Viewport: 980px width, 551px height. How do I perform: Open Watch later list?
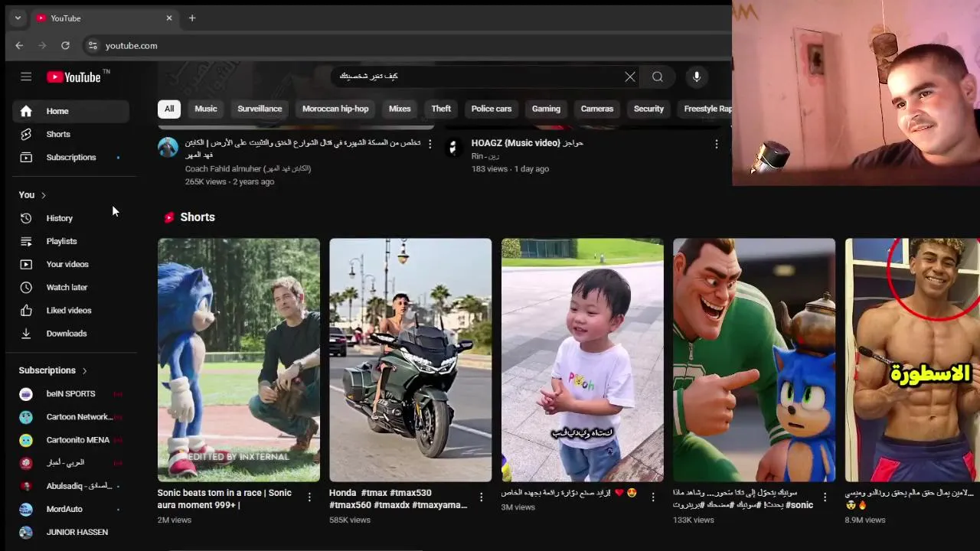click(x=70, y=287)
